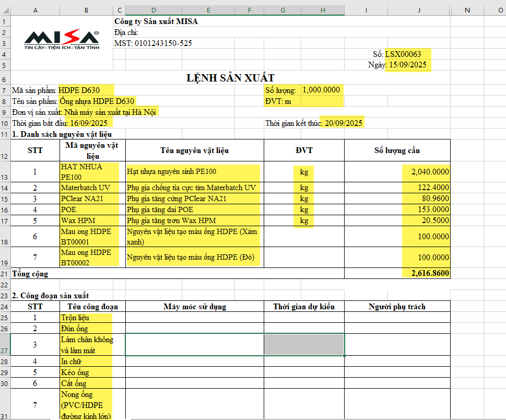This screenshot has height=420, width=506.
Task: Click stage 'Kéo ống'
Action: coord(75,372)
